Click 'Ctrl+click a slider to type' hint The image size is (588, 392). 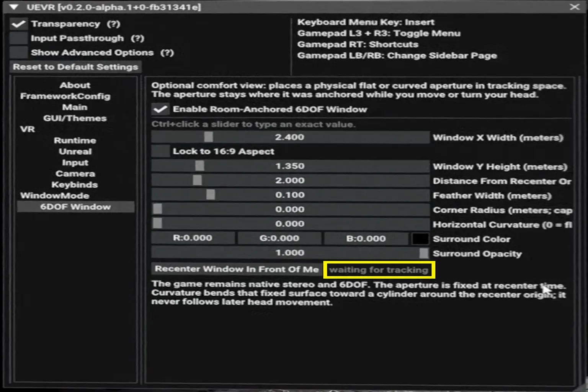[x=253, y=124]
